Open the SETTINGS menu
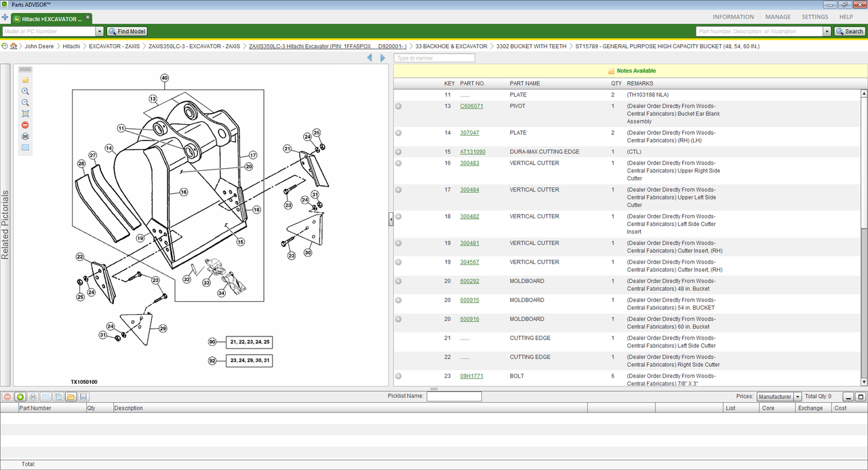 click(814, 17)
